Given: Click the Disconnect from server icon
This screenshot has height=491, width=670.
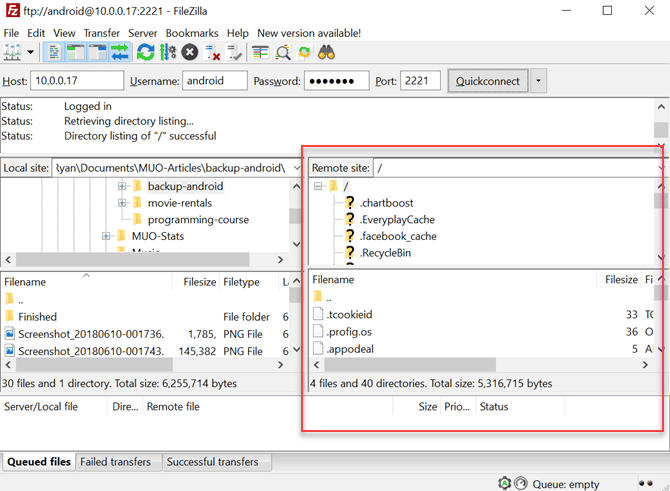Looking at the screenshot, I should 212,52.
